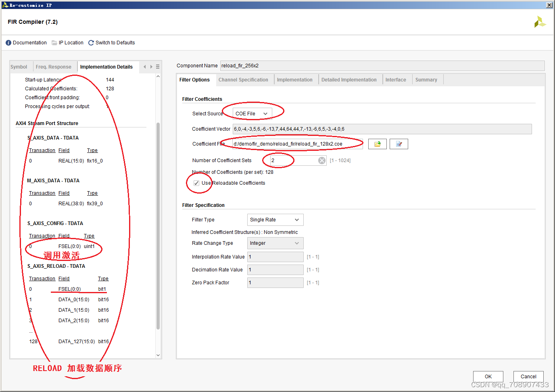Click the Switch to Defaults refresh icon
The image size is (555, 392).
point(91,43)
